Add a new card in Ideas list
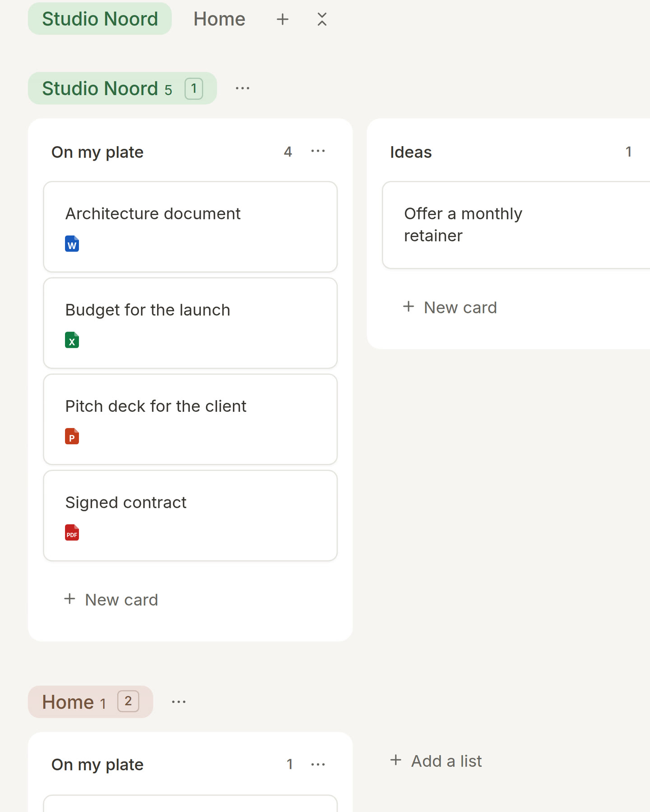This screenshot has height=812, width=650. point(450,308)
